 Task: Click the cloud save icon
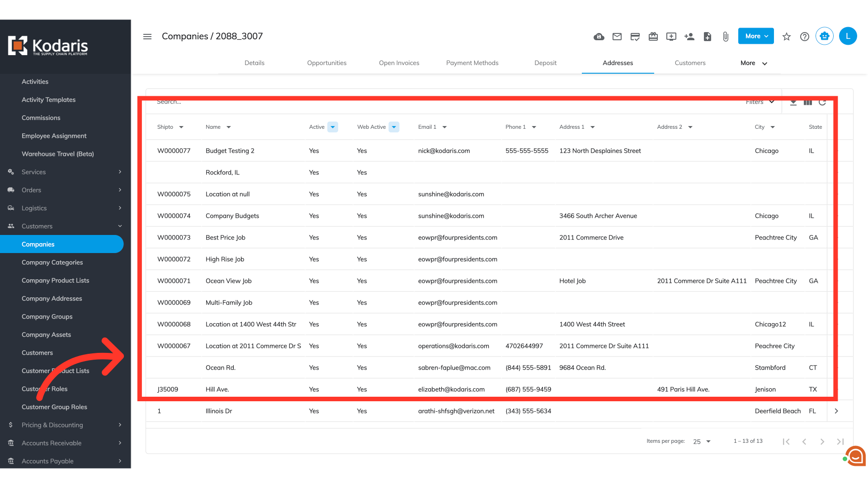point(599,37)
